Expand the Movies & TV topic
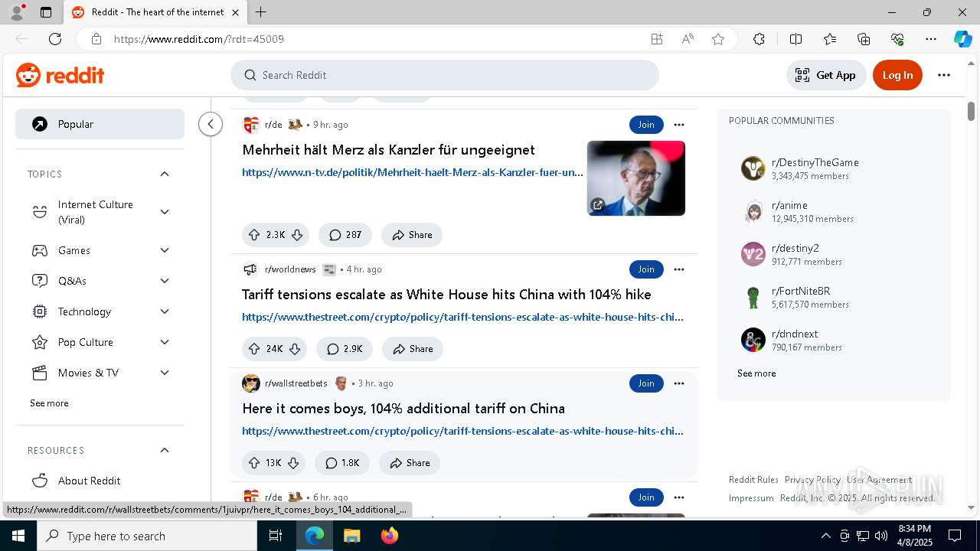980x551 pixels. click(x=165, y=373)
